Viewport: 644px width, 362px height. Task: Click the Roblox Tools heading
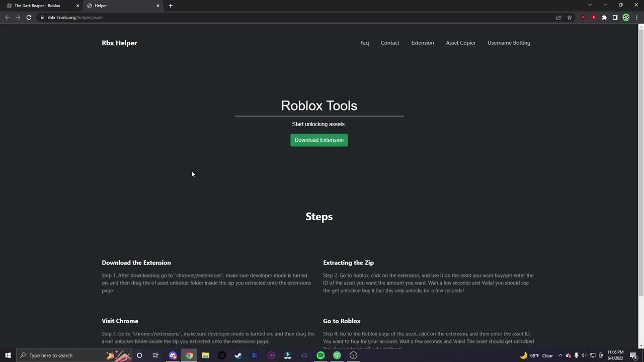[x=319, y=106]
